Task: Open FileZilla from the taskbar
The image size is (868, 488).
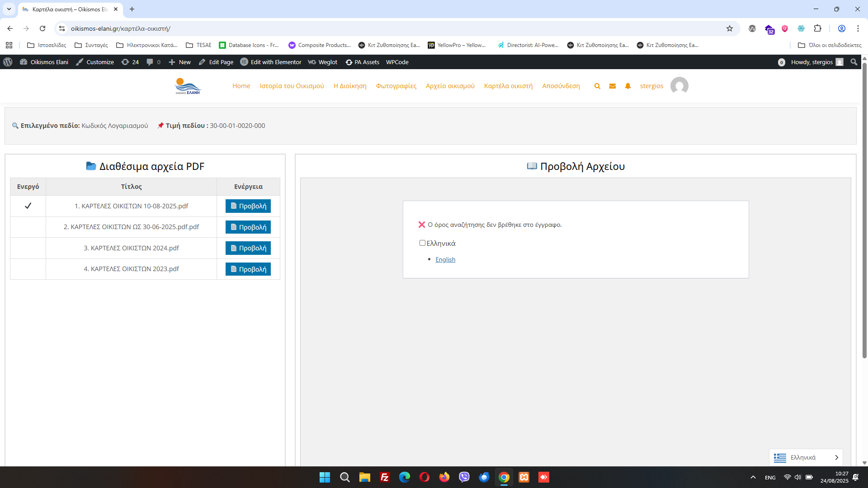Action: tap(384, 477)
